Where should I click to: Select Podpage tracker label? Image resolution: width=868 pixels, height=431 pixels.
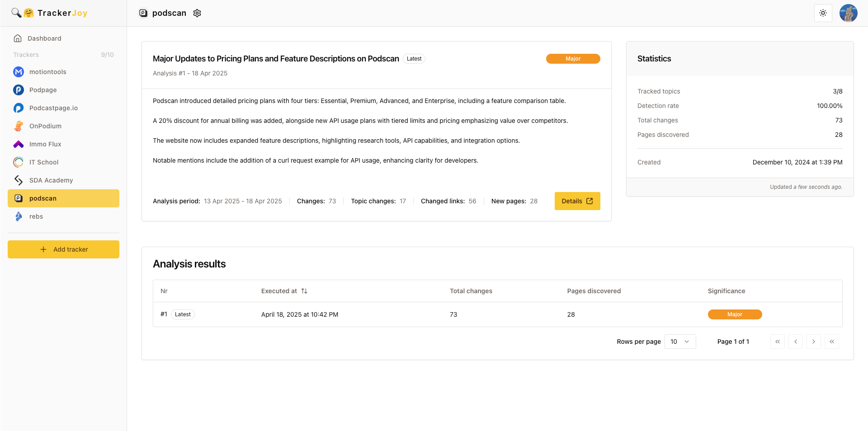(43, 90)
